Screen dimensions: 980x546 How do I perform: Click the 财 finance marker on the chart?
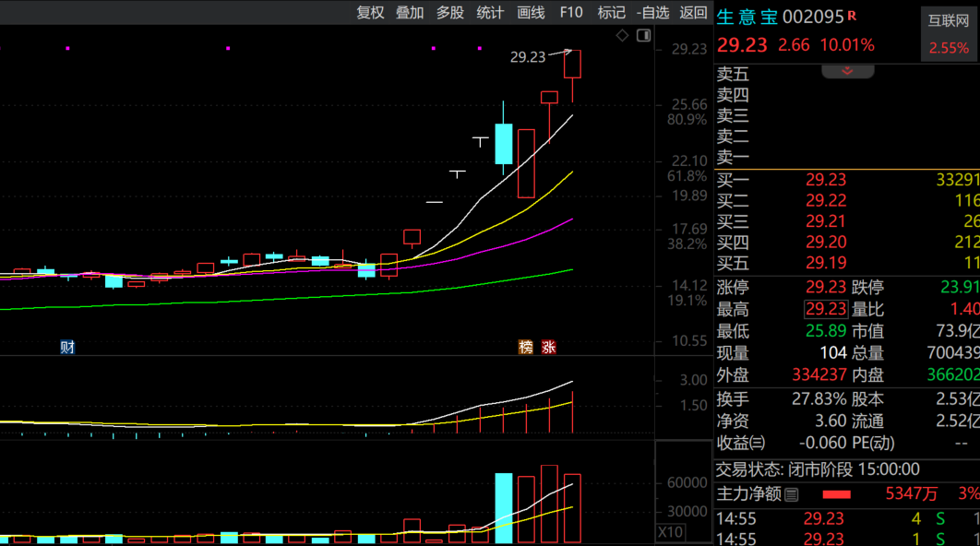pos(67,347)
